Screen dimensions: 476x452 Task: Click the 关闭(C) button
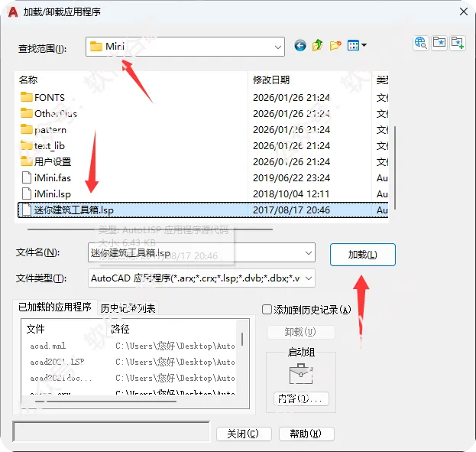coord(244,434)
